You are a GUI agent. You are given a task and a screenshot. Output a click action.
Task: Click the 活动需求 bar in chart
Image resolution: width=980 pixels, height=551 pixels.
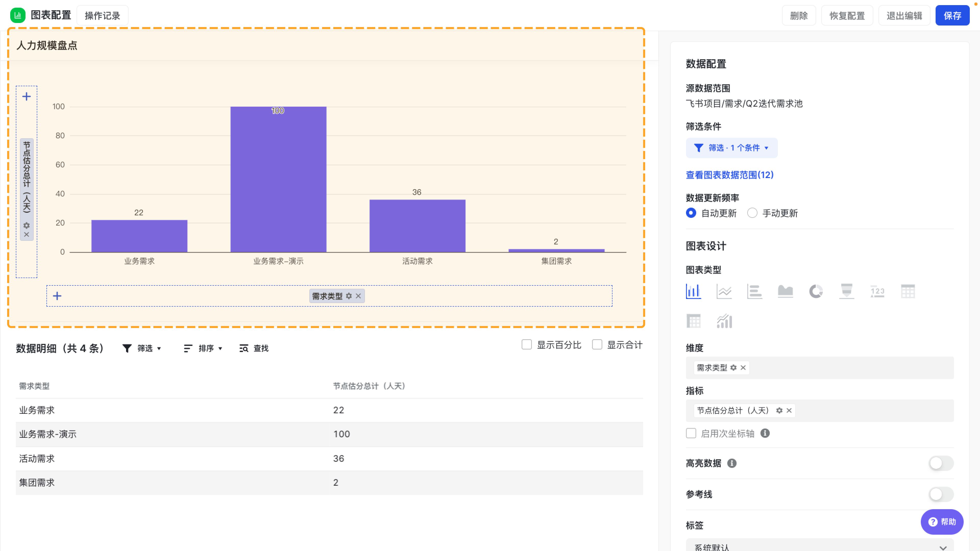pyautogui.click(x=417, y=226)
